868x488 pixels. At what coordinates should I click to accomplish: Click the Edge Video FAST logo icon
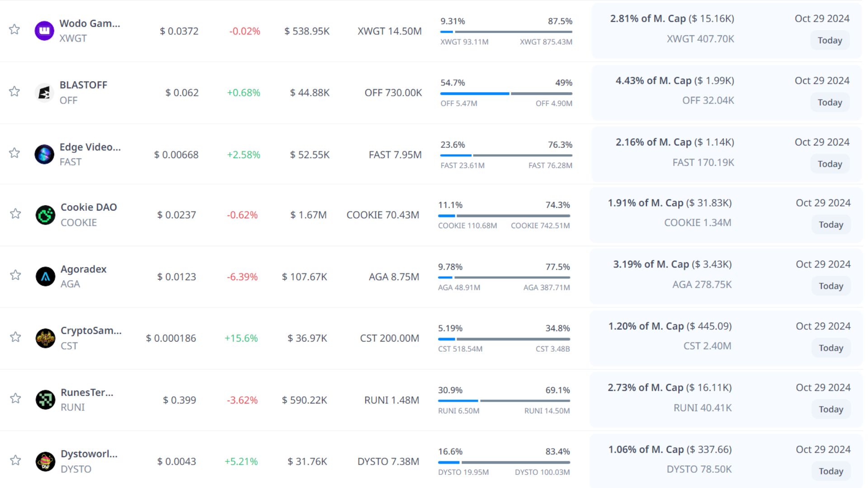(x=44, y=155)
